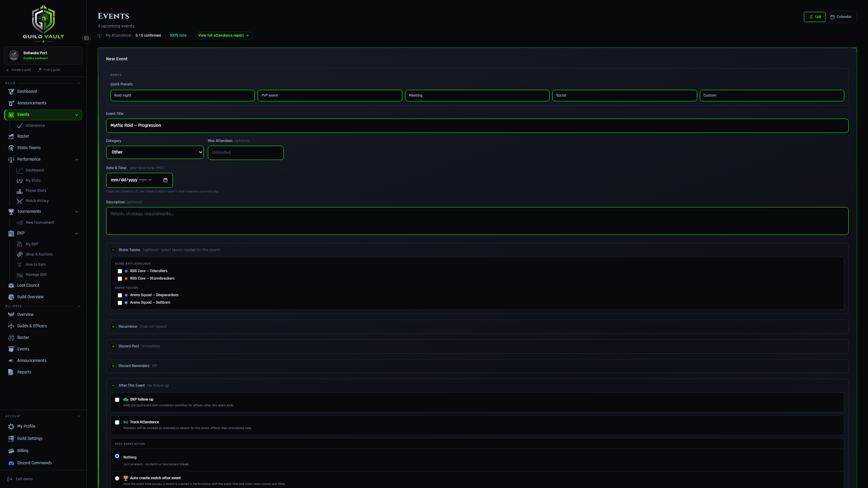Click the guild Roster icon
The image size is (868, 488).
coord(11,136)
